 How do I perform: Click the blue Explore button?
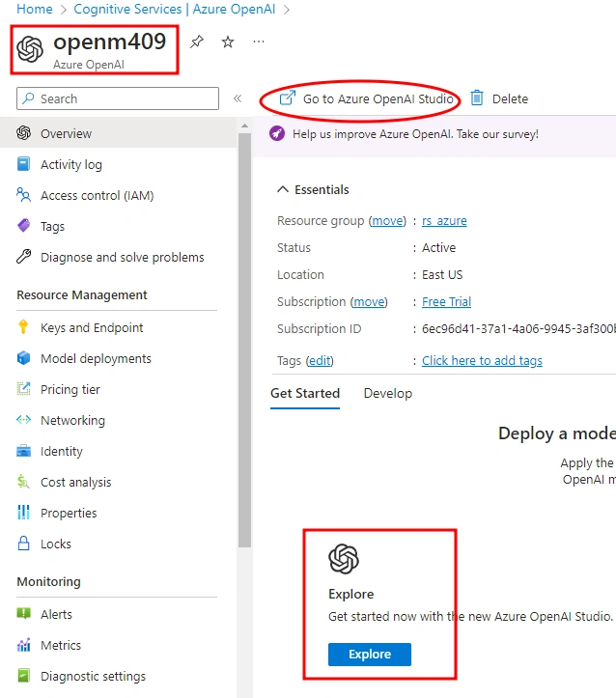click(x=370, y=655)
